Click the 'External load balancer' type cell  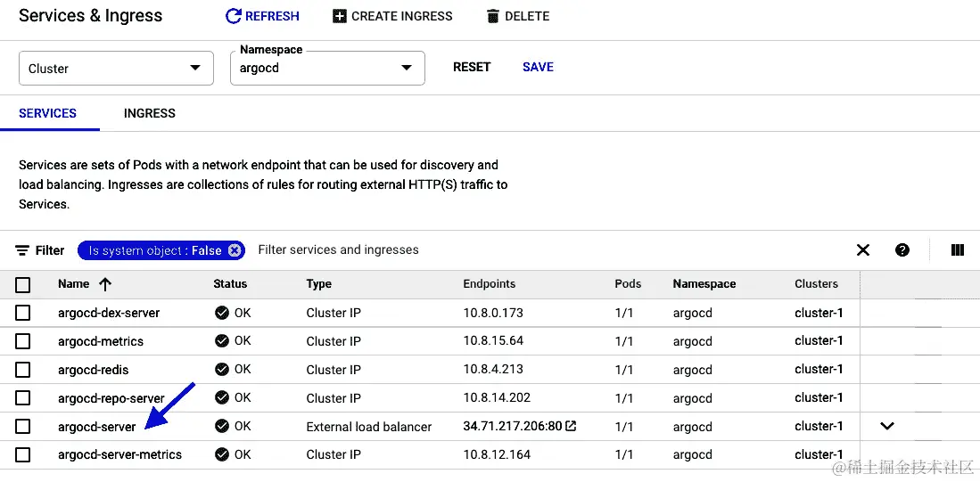click(x=369, y=427)
